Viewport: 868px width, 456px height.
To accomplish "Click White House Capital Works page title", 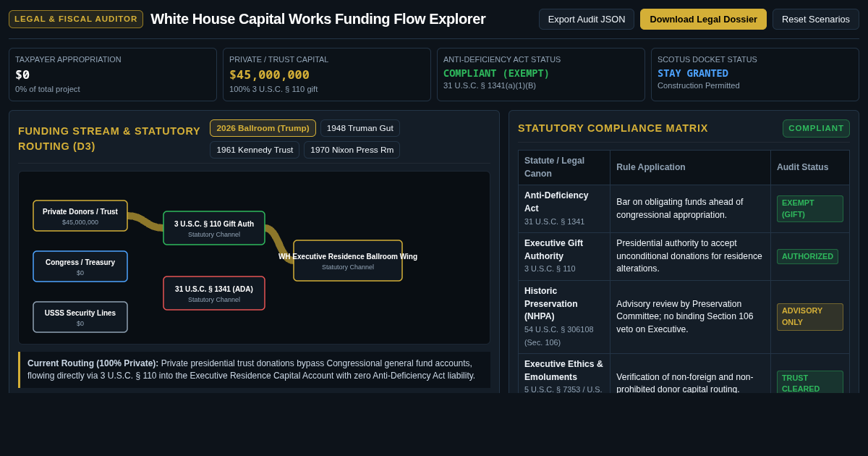I will [318, 19].
